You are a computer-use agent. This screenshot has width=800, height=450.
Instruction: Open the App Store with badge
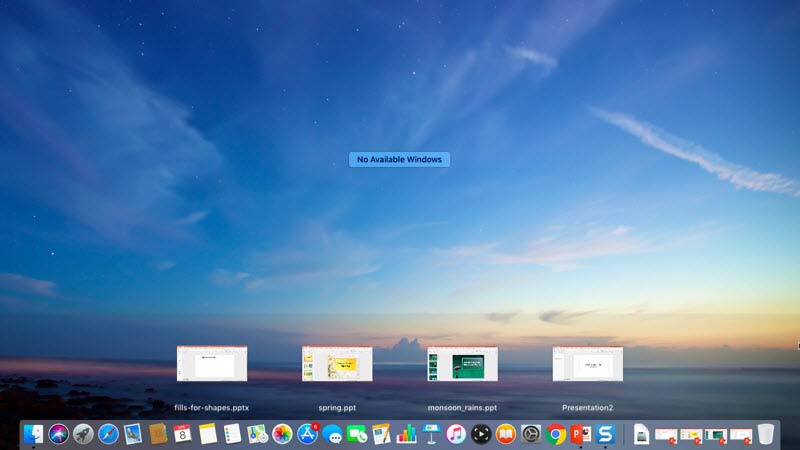click(x=307, y=434)
